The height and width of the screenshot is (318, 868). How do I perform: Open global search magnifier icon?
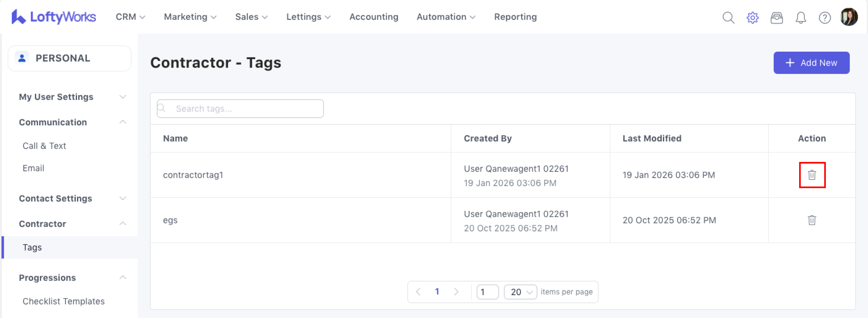(728, 18)
